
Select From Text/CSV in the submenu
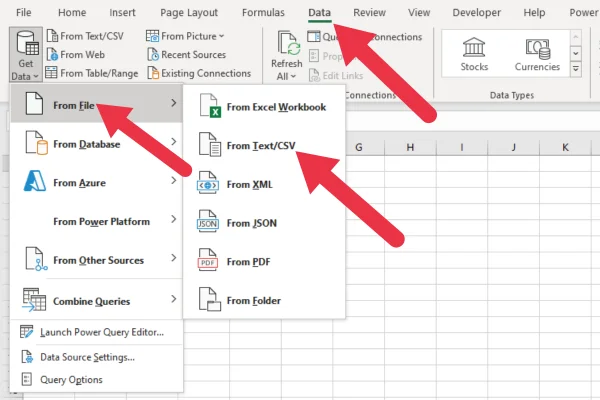264,145
